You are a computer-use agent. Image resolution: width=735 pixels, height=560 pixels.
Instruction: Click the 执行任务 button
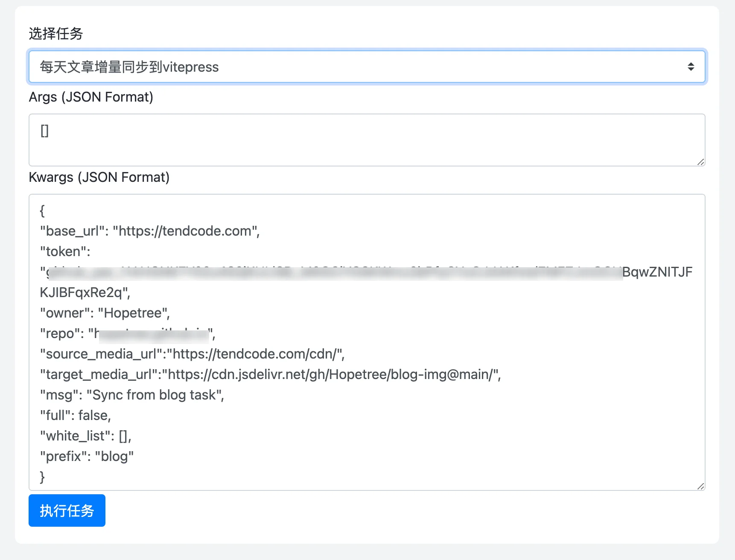pos(67,510)
